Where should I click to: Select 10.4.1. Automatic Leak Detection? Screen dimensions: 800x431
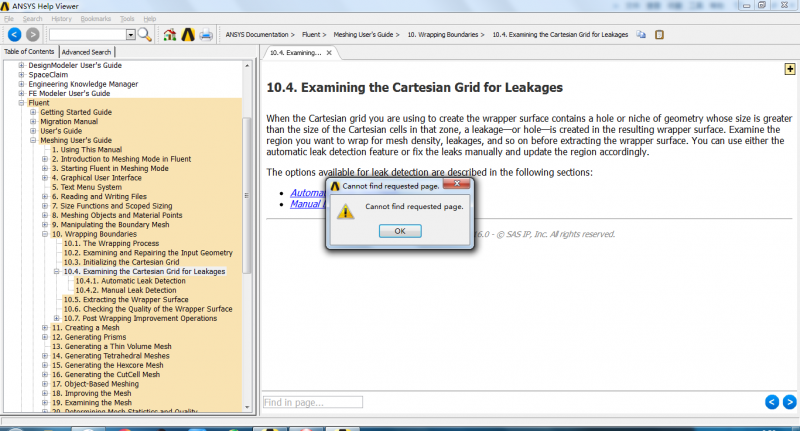click(131, 281)
